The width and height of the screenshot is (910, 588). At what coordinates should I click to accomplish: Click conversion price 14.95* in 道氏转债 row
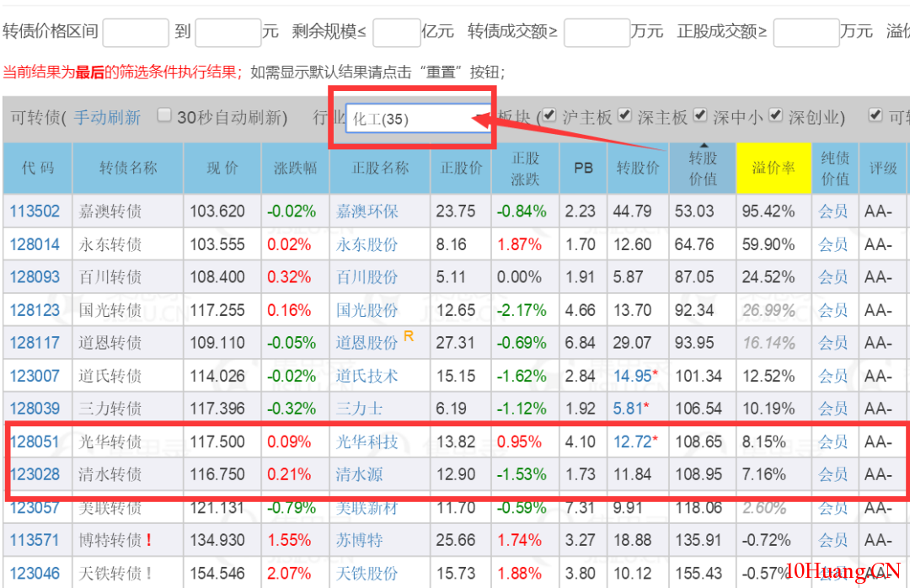point(635,376)
